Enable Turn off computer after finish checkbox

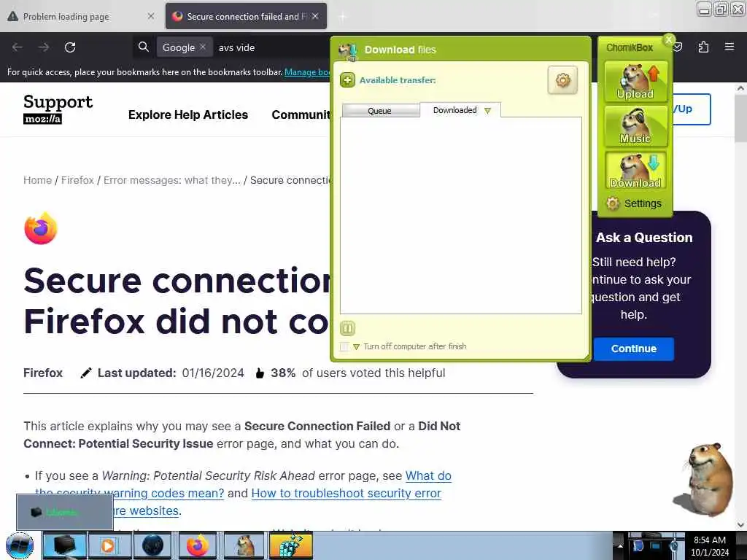(x=344, y=346)
